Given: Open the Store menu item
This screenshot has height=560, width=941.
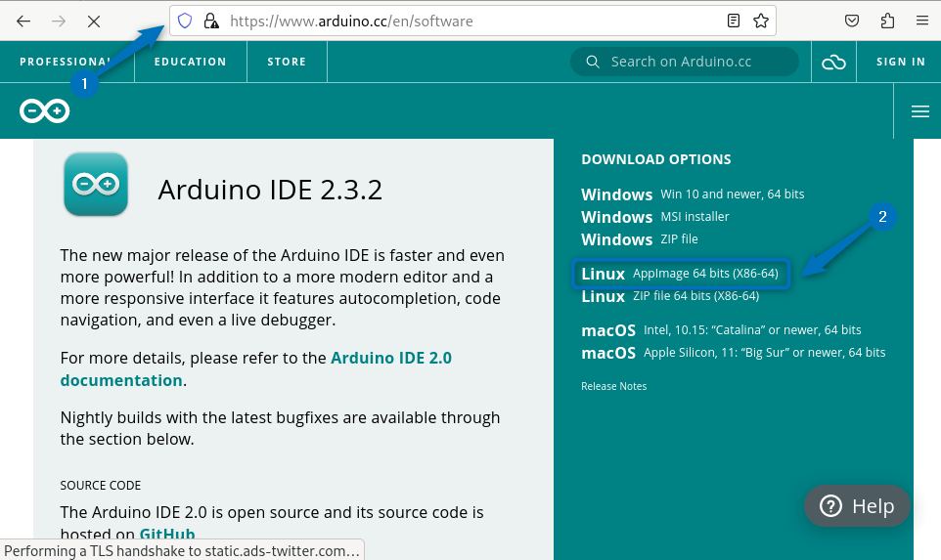Looking at the screenshot, I should (287, 62).
